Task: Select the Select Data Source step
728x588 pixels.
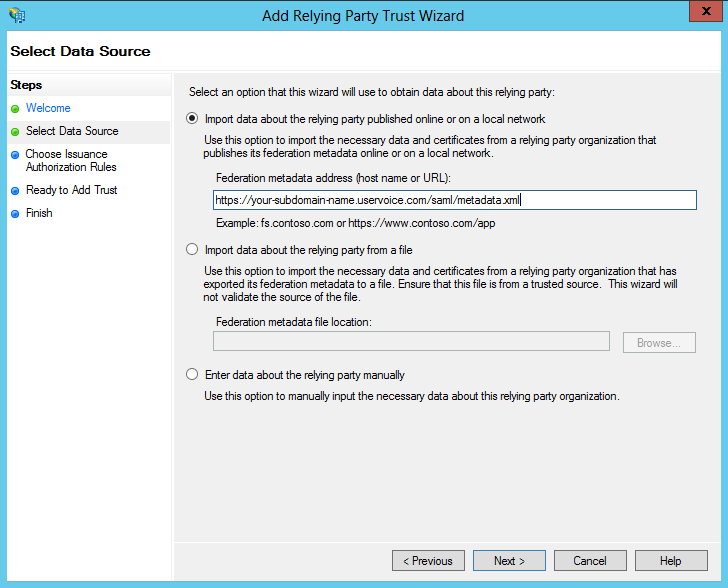Action: (x=72, y=131)
